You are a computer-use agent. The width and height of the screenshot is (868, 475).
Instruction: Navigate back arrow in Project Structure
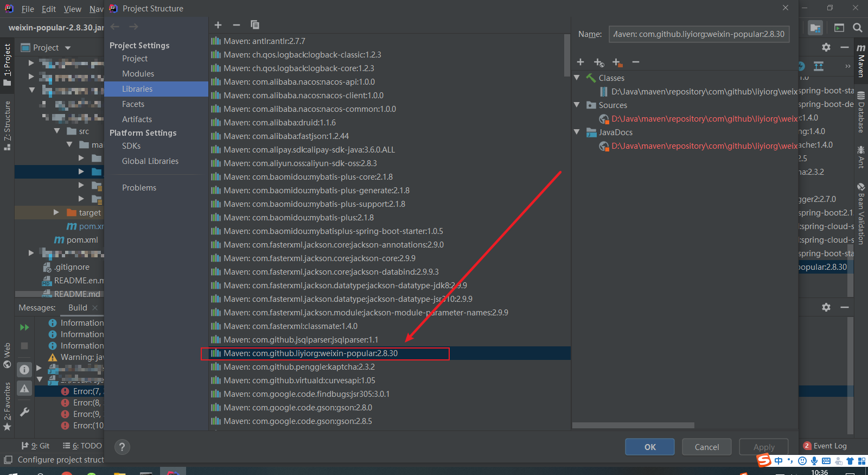(115, 27)
